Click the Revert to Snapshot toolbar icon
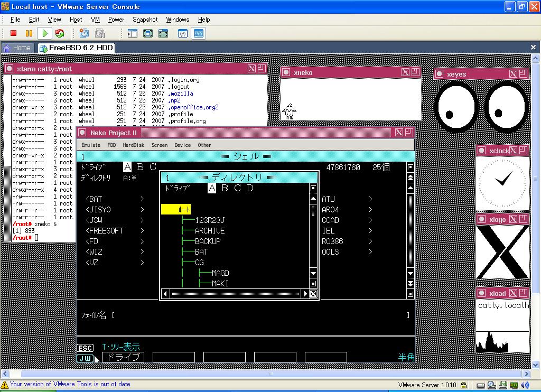541x392 pixels. coord(100,33)
